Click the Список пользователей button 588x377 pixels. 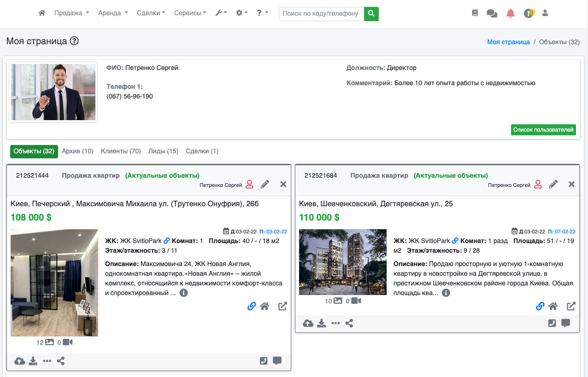[543, 130]
